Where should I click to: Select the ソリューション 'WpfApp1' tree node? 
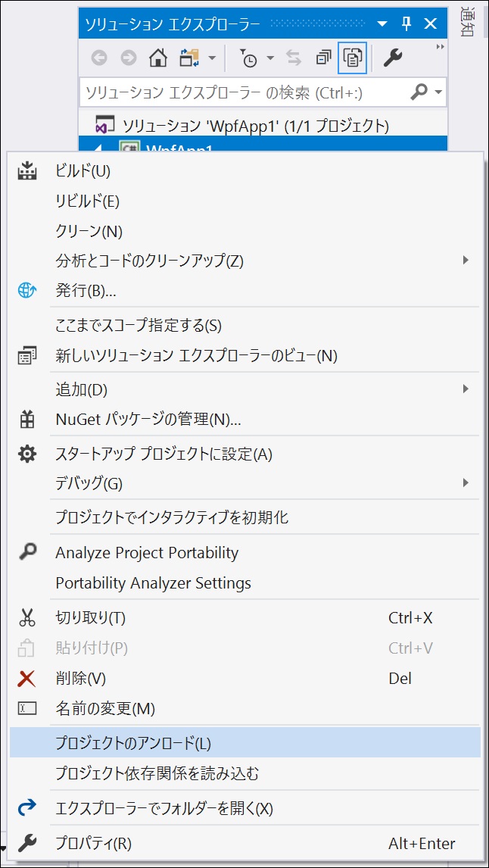point(263,125)
